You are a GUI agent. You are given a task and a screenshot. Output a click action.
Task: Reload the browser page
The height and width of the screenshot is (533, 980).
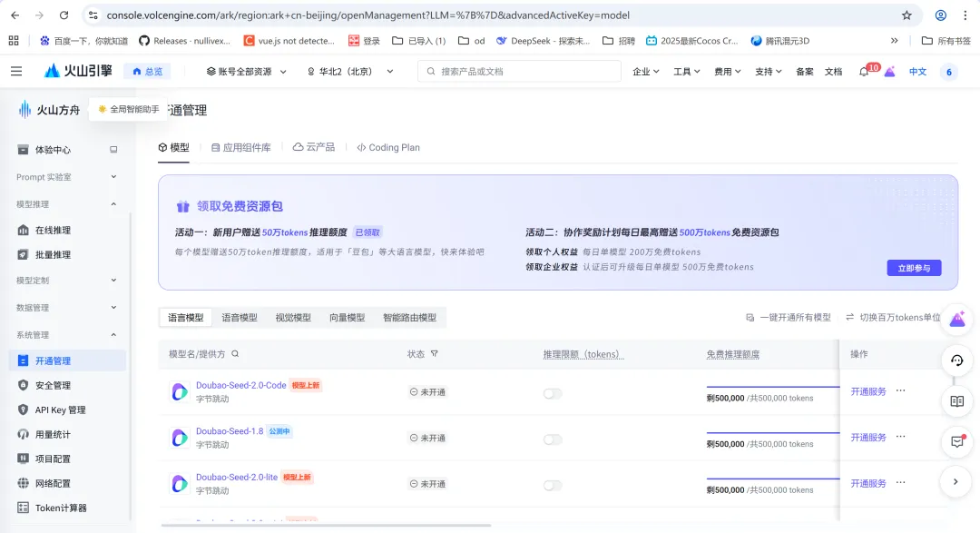[x=64, y=15]
